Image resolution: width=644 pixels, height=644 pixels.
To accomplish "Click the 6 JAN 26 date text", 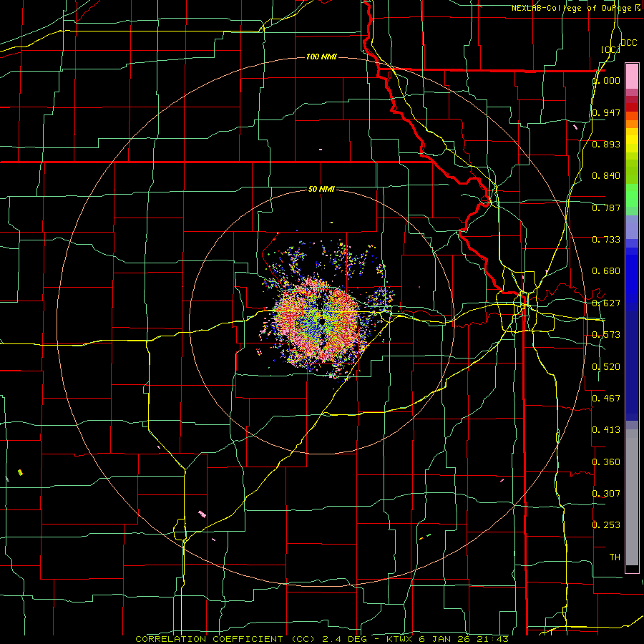I will coord(446,639).
